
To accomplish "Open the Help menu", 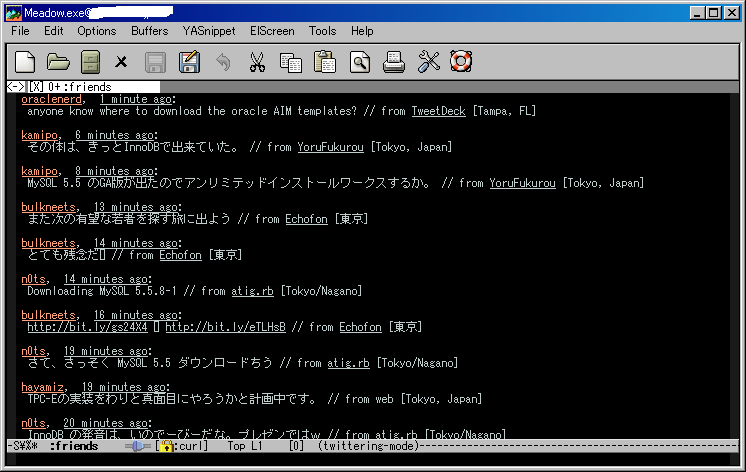I will pyautogui.click(x=362, y=31).
